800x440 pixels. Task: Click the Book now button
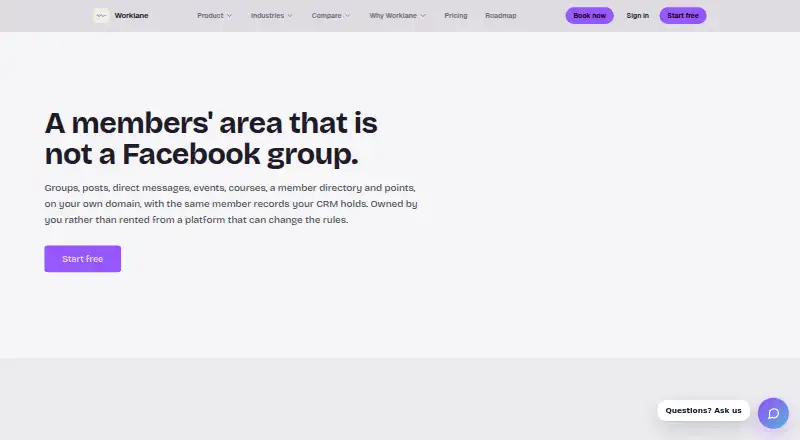tap(589, 16)
